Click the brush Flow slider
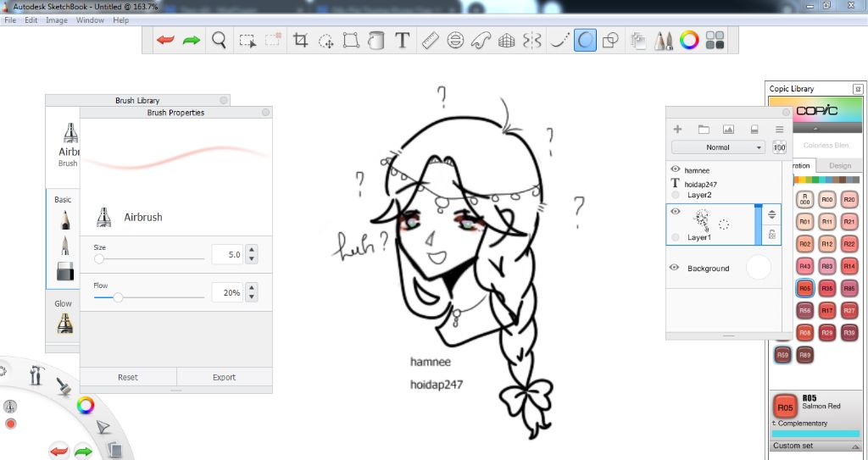This screenshot has width=868, height=460. pos(149,297)
